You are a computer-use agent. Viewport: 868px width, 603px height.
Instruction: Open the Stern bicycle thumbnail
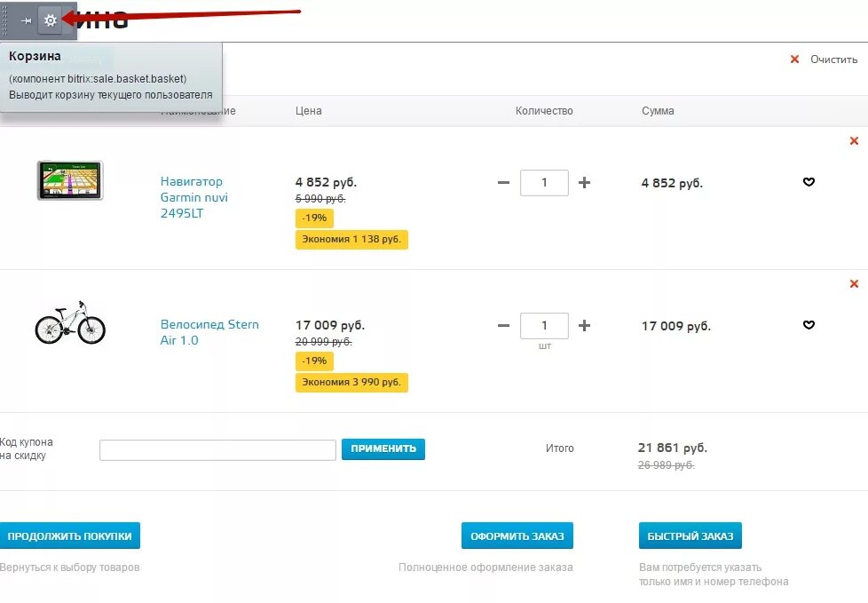pos(70,323)
